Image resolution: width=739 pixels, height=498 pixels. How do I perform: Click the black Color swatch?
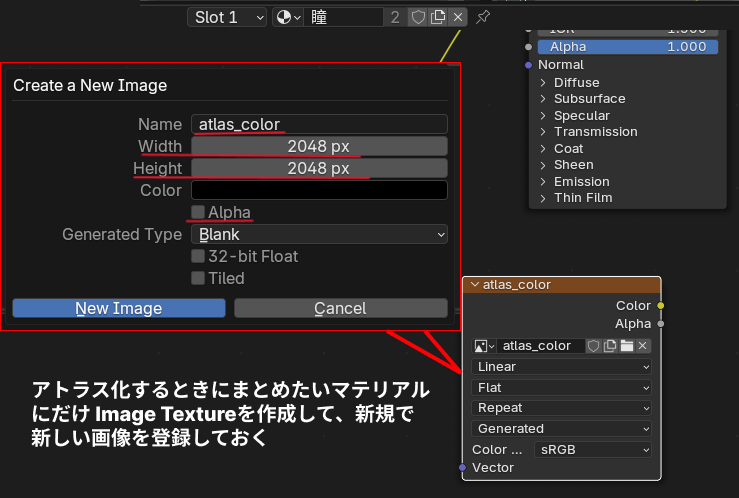tap(319, 190)
